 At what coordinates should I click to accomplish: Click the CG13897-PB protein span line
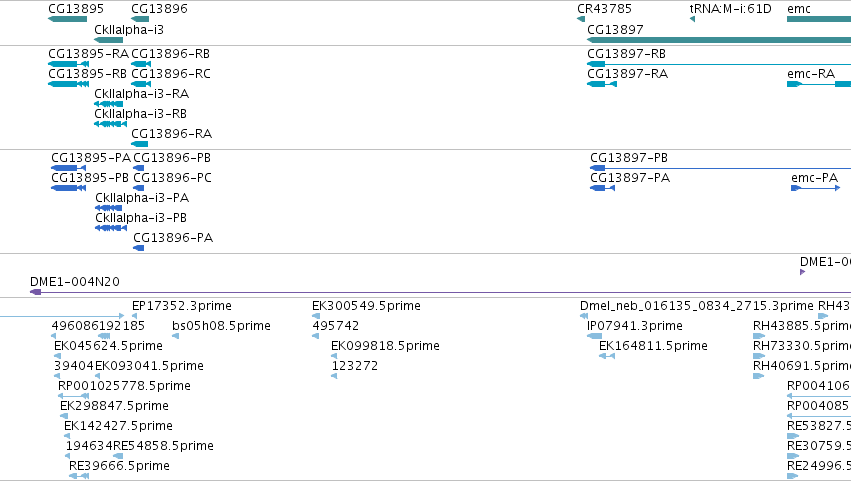[x=720, y=168]
